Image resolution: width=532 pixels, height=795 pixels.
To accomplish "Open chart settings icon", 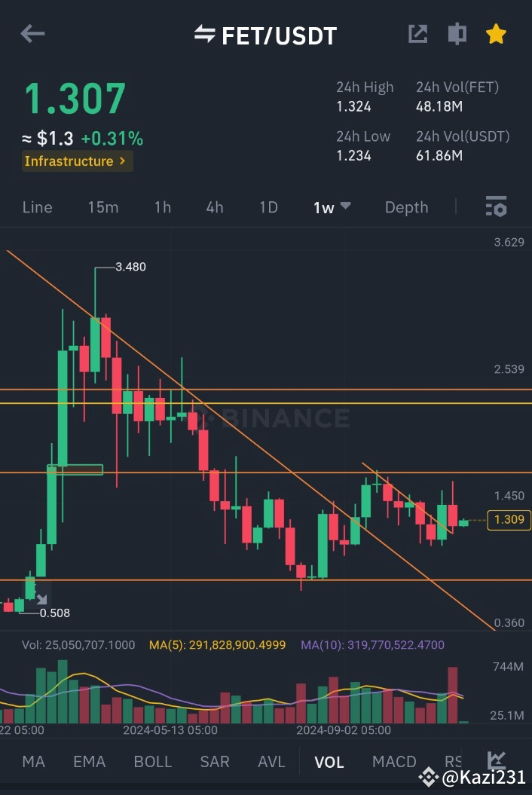I will 496,206.
